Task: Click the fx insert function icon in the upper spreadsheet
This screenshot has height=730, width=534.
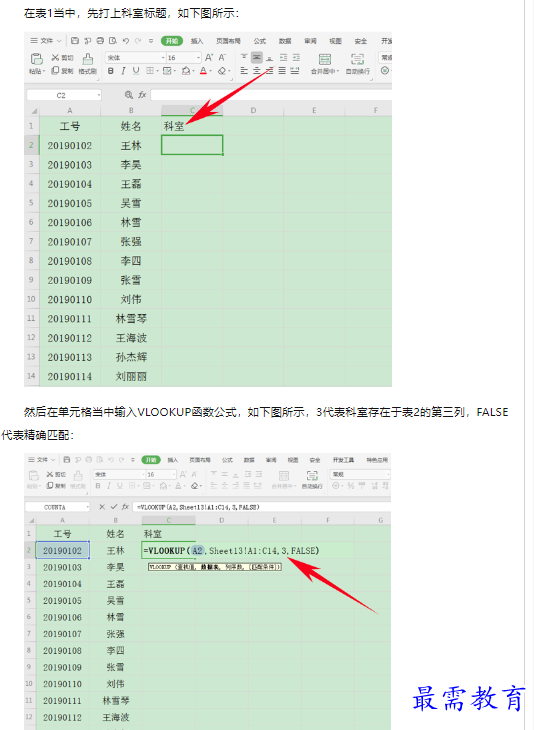Action: [x=142, y=95]
